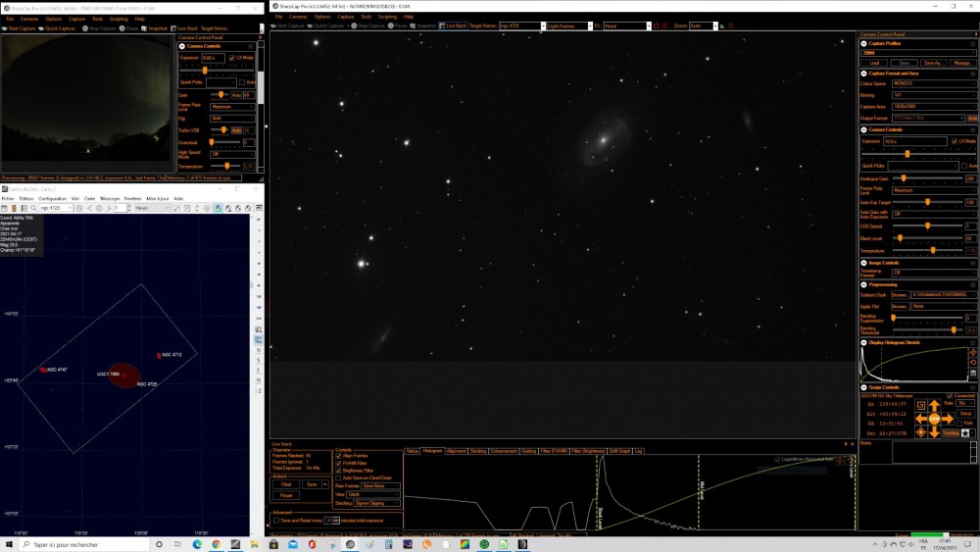Click the Load profile button
The height and width of the screenshot is (552, 980).
pos(874,63)
